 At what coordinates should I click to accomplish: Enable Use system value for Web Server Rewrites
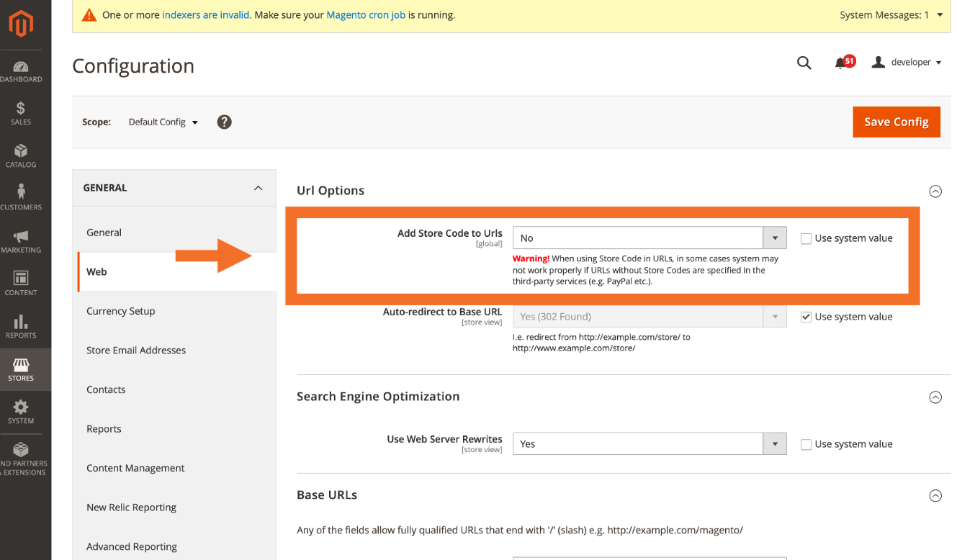pos(806,443)
